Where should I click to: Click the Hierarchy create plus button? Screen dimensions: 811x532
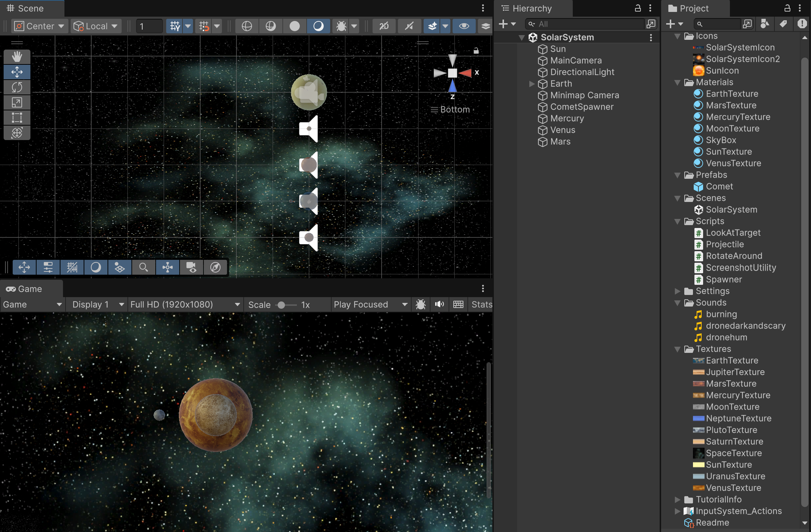click(x=507, y=24)
